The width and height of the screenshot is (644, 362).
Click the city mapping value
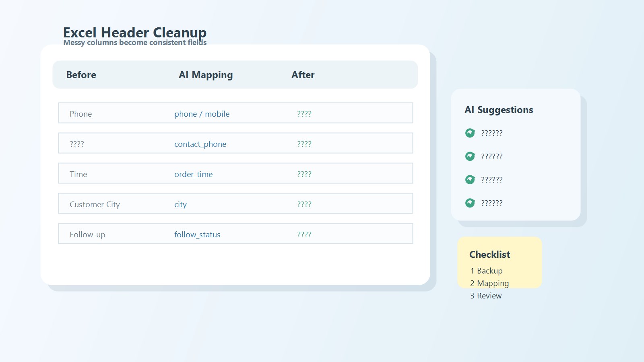[x=180, y=204]
